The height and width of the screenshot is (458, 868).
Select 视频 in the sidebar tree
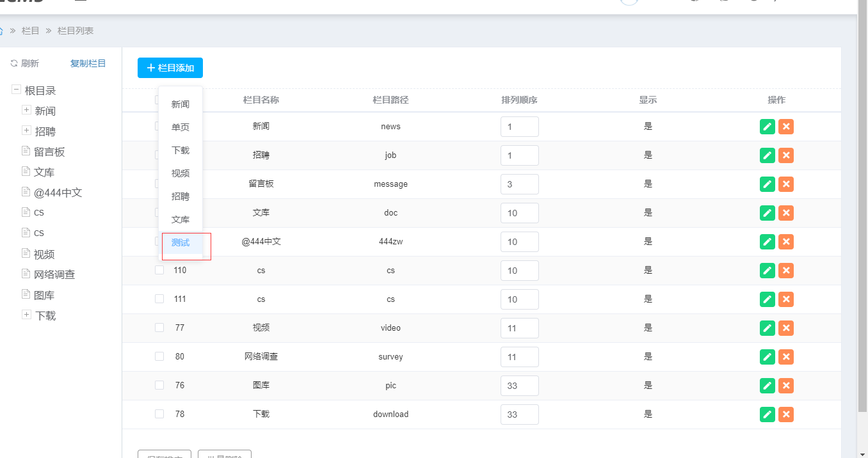coord(44,255)
